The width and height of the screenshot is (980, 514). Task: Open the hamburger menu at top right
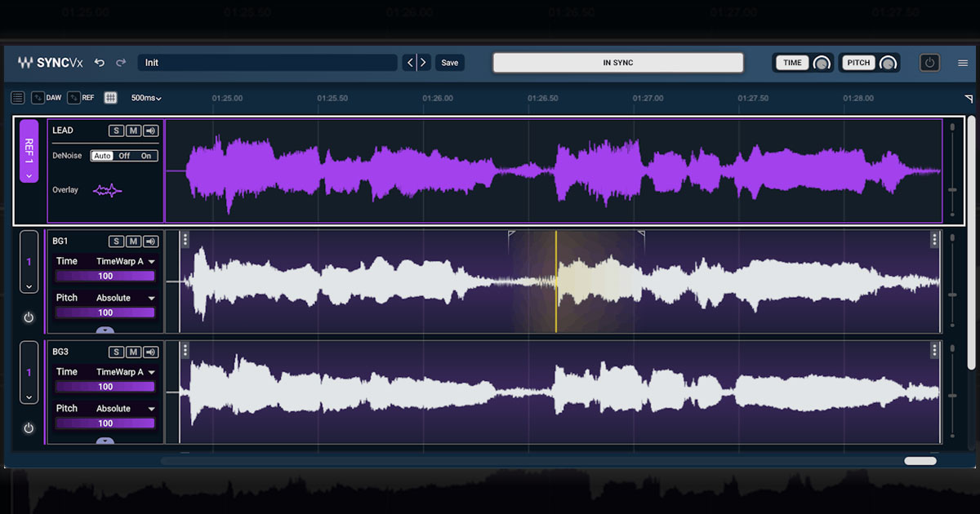tap(963, 63)
